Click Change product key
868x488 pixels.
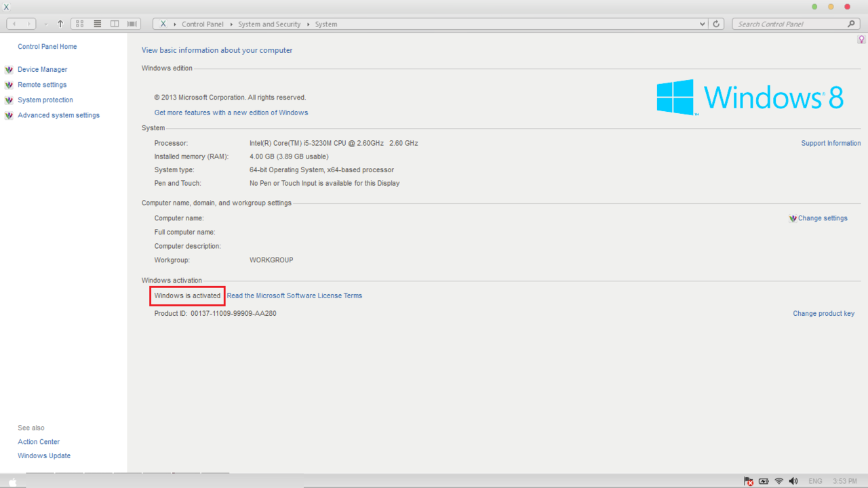pyautogui.click(x=824, y=314)
